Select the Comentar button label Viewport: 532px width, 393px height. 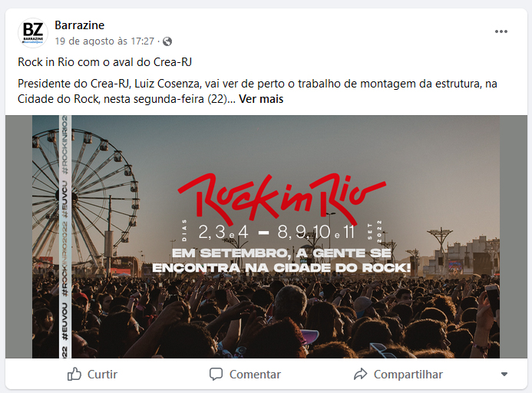point(255,375)
